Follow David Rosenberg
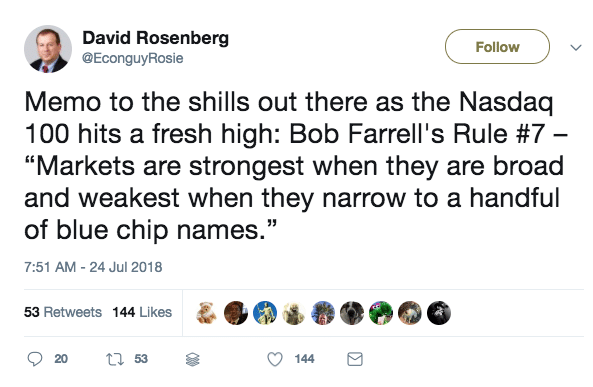Image resolution: width=593 pixels, height=387 pixels. click(497, 47)
